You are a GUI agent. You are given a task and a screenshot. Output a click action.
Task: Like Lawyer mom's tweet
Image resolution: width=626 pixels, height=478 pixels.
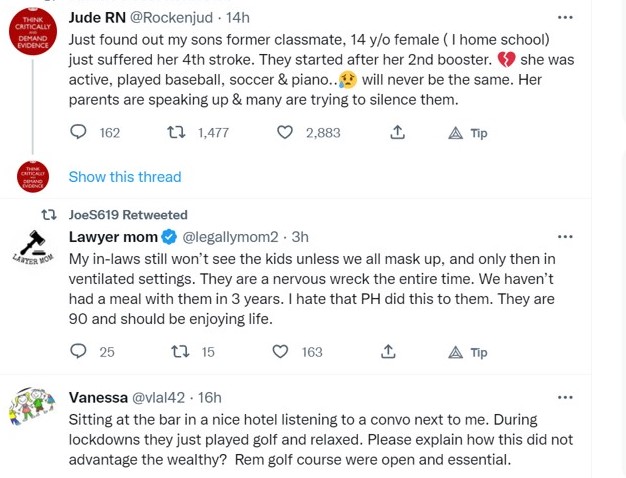[285, 351]
